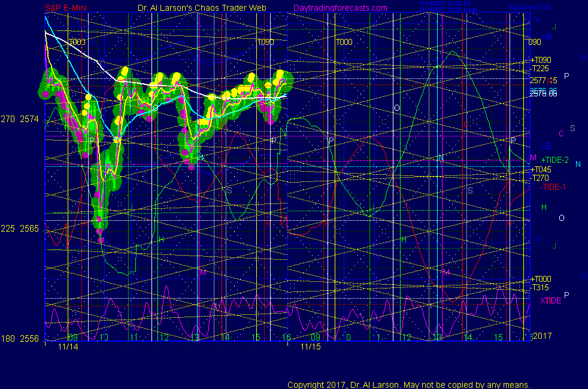This screenshot has height=389, width=588.
Task: Click the "11/14/2017 16:20 Local" timestamp
Action: (448, 10)
